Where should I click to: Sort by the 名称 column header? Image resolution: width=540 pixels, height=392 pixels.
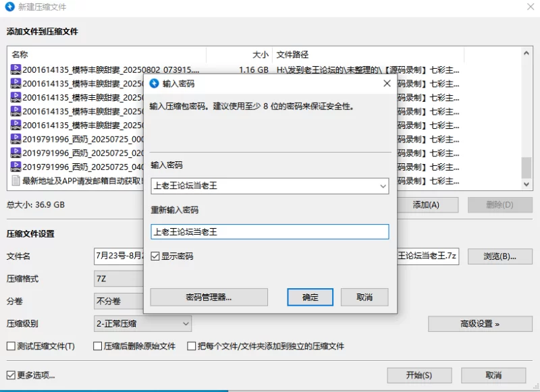107,55
